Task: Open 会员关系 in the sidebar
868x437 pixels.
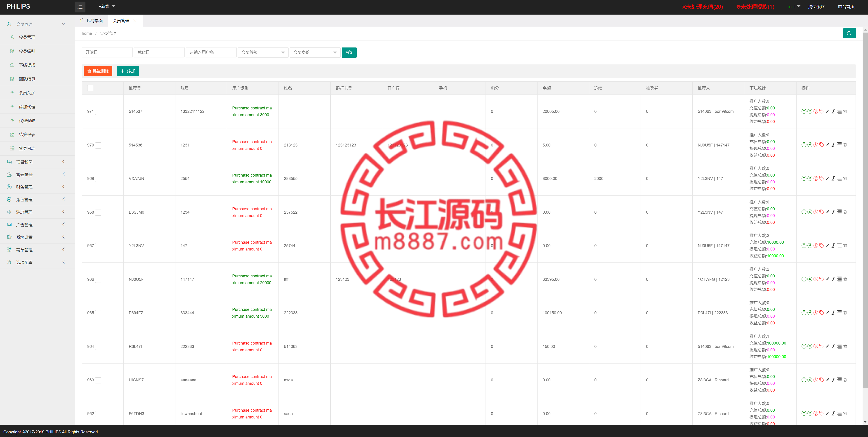Action: click(37, 93)
